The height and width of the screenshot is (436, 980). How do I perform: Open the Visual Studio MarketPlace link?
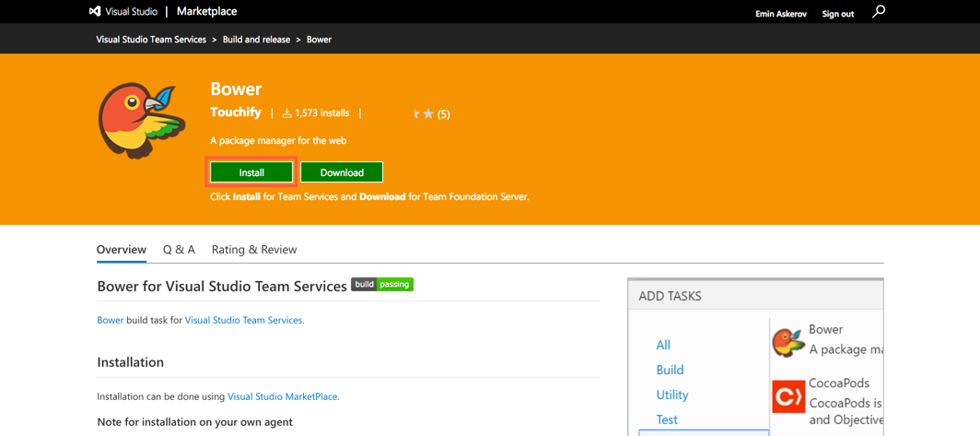[282, 396]
